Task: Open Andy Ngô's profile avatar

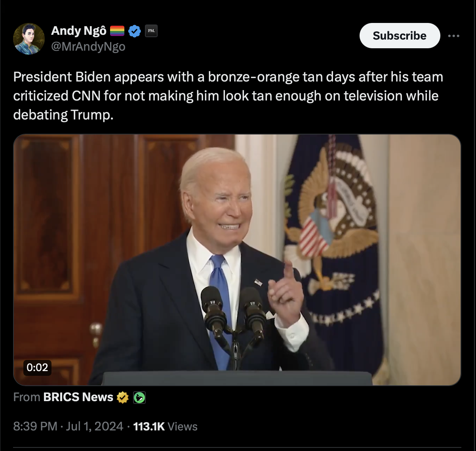Action: point(29,39)
